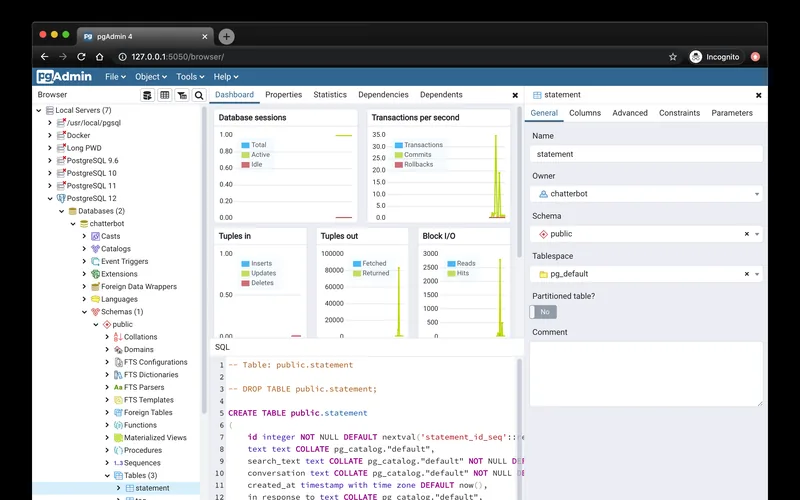Image resolution: width=800 pixels, height=500 pixels.
Task: Switch to the Dependents tab
Action: [x=441, y=95]
